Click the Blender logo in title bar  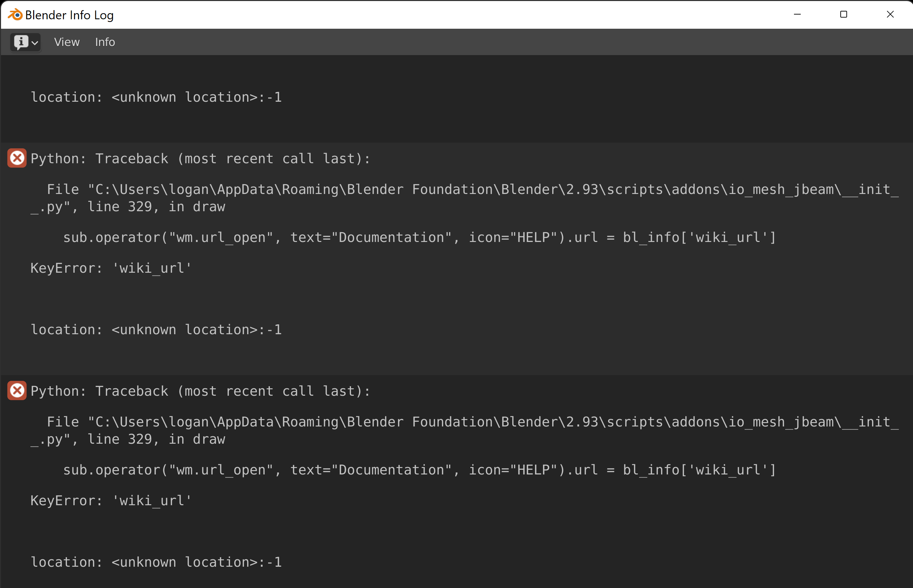click(x=15, y=15)
